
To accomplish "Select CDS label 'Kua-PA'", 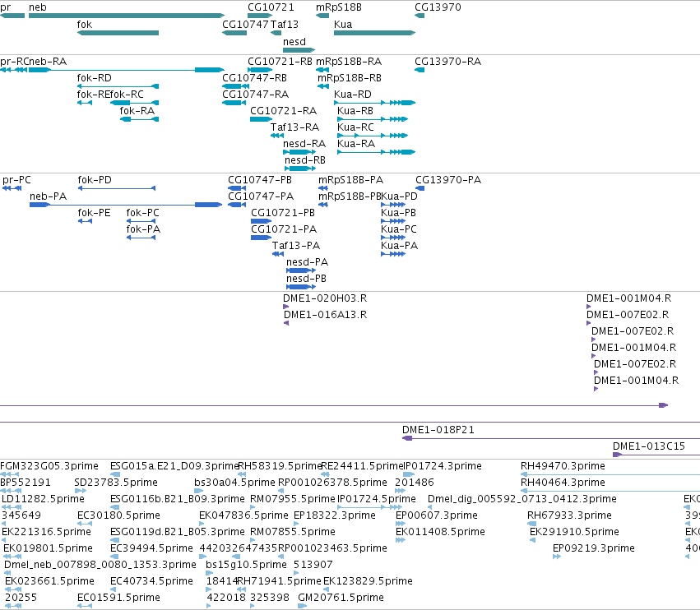I will coord(399,245).
